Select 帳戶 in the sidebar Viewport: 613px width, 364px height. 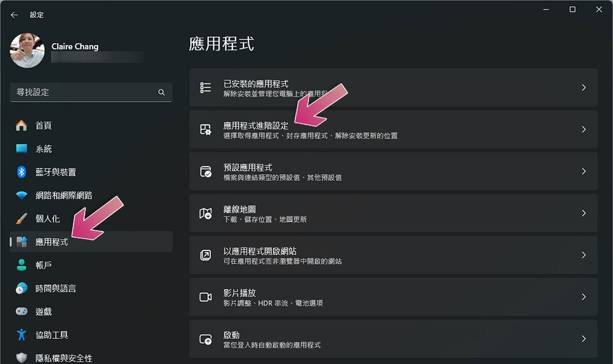coord(44,265)
